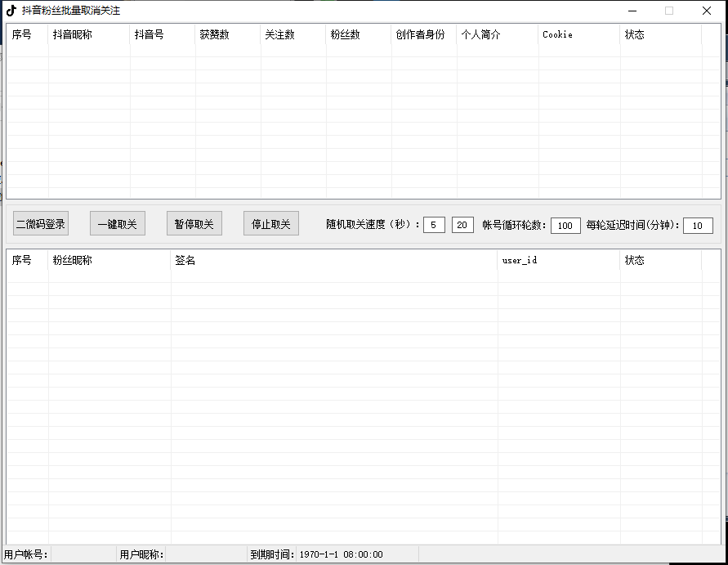
Task: Select 序号 header in the account table
Action: 28,34
